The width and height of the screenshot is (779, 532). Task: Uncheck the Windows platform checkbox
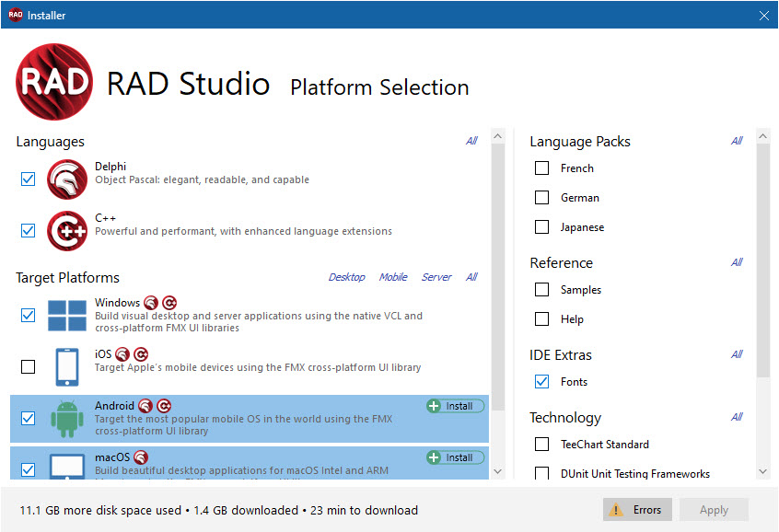pyautogui.click(x=29, y=316)
